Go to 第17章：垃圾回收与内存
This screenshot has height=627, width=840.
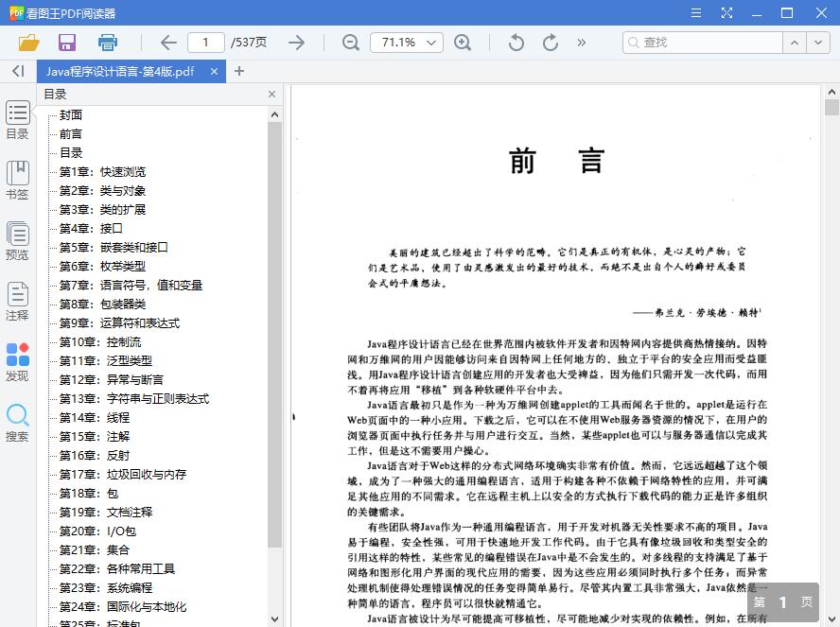click(x=123, y=475)
